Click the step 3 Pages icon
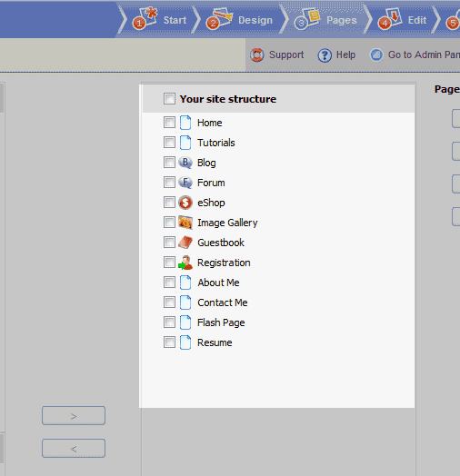 307,18
